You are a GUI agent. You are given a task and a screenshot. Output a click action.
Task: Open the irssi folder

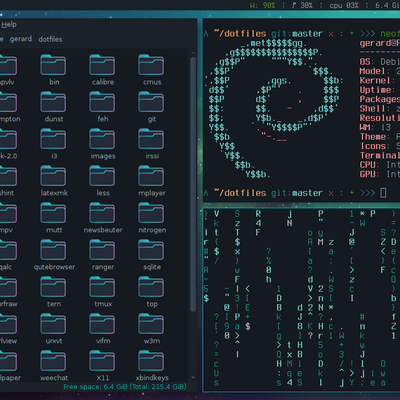[x=152, y=144]
